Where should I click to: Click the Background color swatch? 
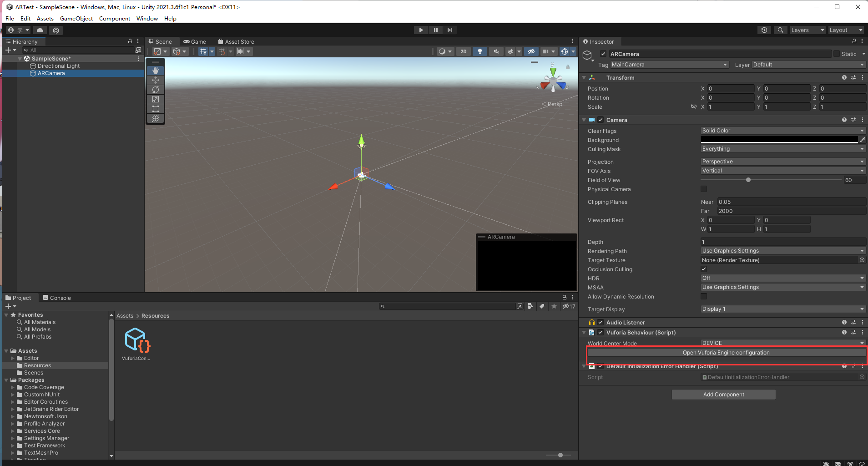779,140
